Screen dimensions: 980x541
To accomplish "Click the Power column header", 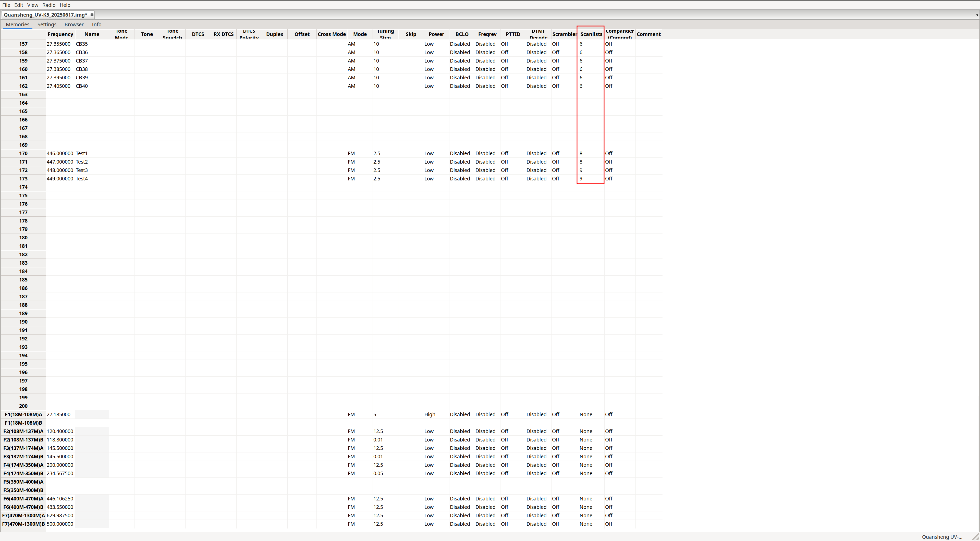I will tap(436, 34).
